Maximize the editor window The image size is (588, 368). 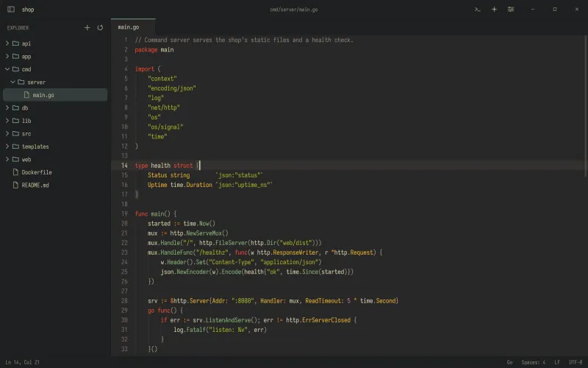tap(555, 10)
